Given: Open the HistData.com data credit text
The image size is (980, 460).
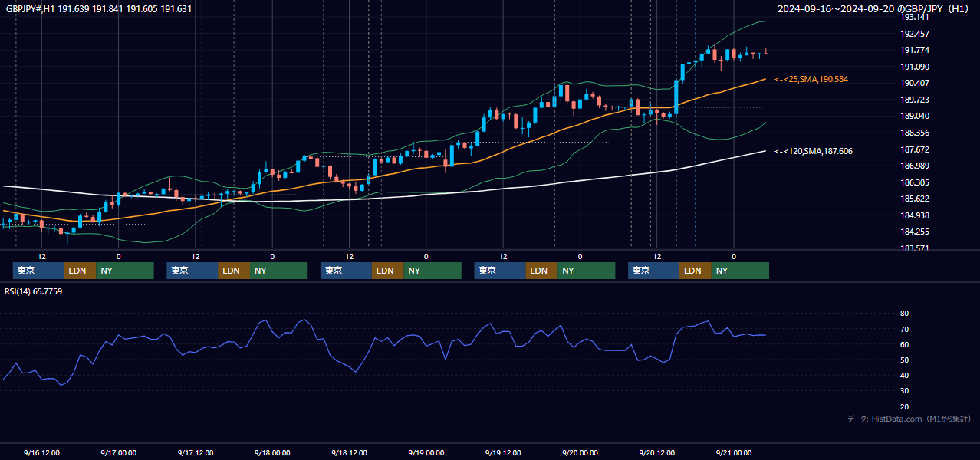Looking at the screenshot, I should pyautogui.click(x=909, y=419).
